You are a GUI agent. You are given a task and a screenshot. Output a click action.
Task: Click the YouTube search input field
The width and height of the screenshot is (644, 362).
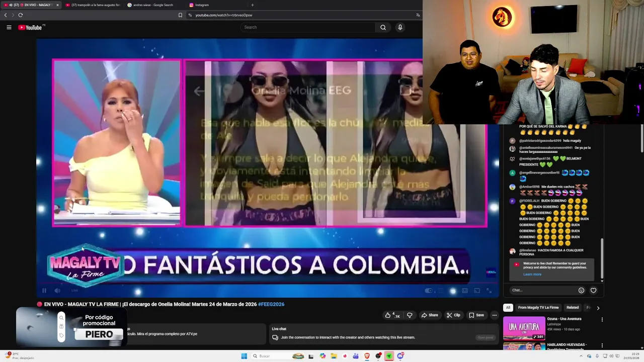(307, 27)
